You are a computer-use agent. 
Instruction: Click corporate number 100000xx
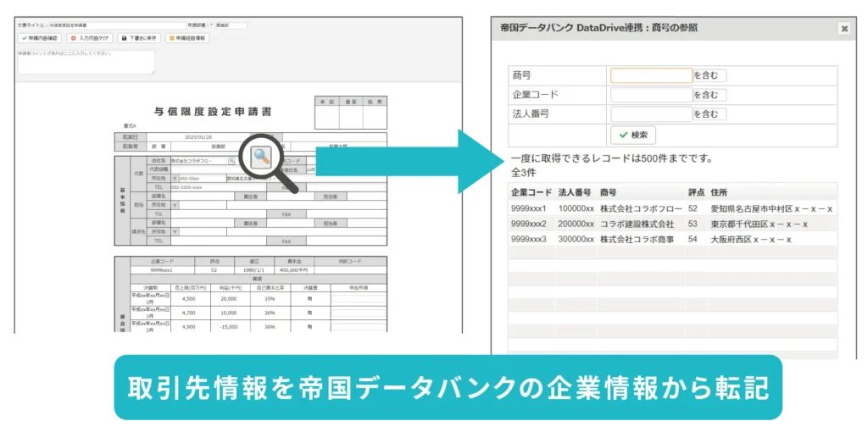(576, 209)
